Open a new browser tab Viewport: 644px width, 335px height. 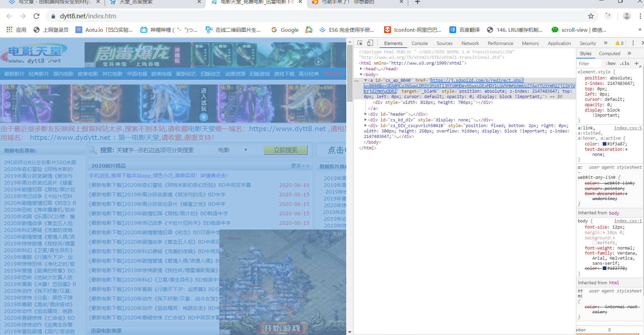[x=418, y=2]
